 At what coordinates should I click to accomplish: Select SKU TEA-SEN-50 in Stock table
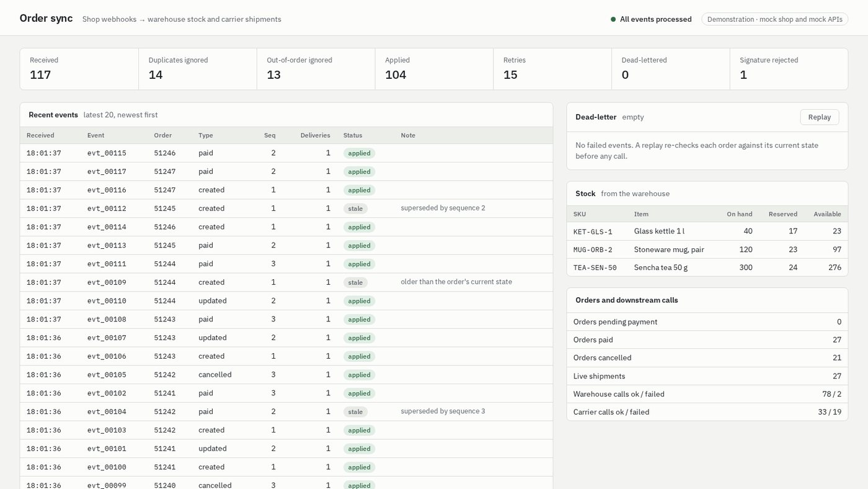coord(595,267)
